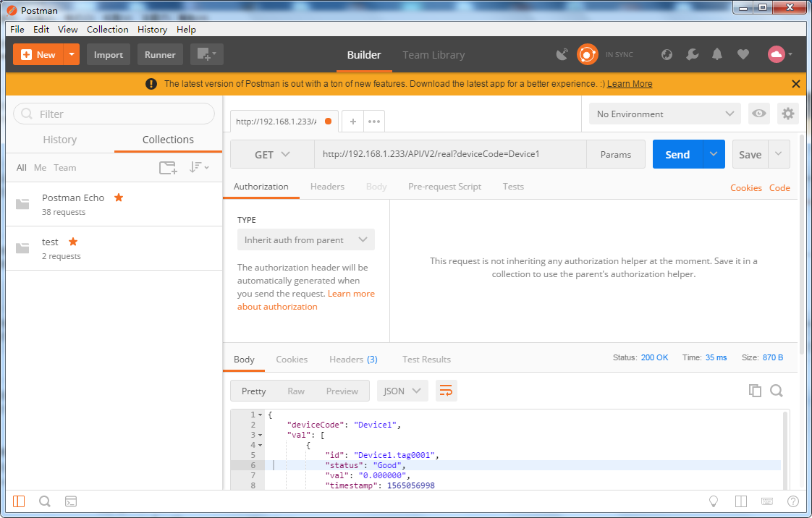Open the help question mark icon
Image resolution: width=812 pixels, height=518 pixels.
click(x=793, y=501)
